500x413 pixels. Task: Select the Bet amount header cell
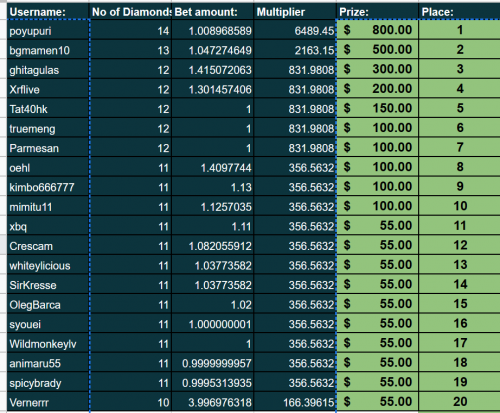coord(213,11)
